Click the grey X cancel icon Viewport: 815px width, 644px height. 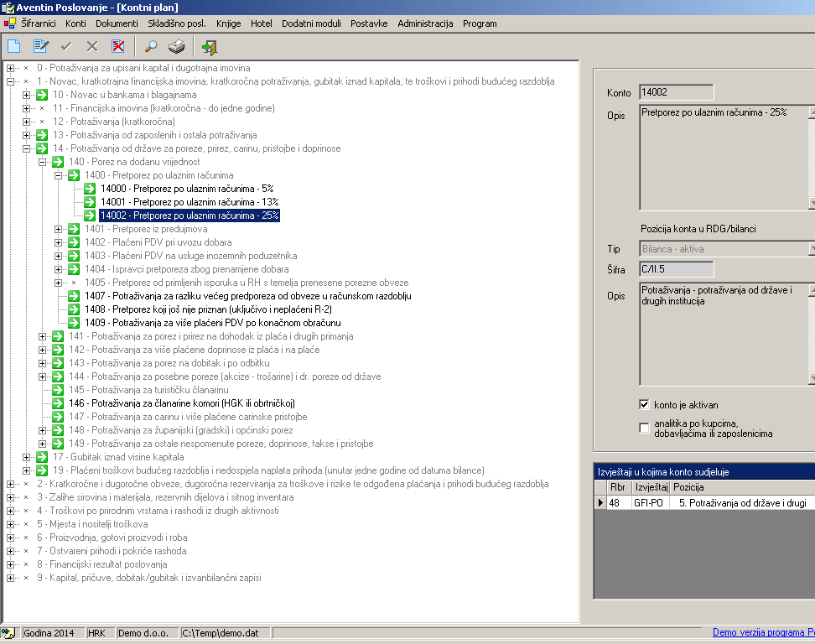coord(92,47)
